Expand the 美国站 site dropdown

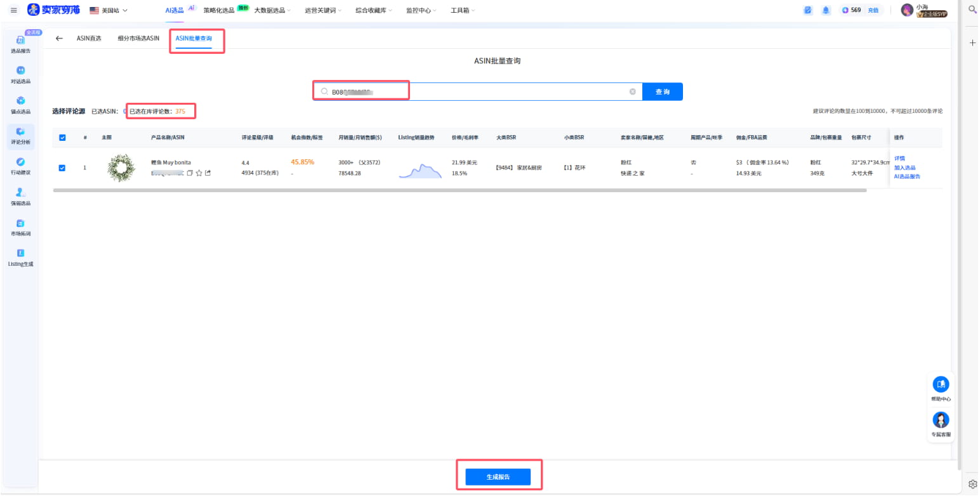click(109, 10)
